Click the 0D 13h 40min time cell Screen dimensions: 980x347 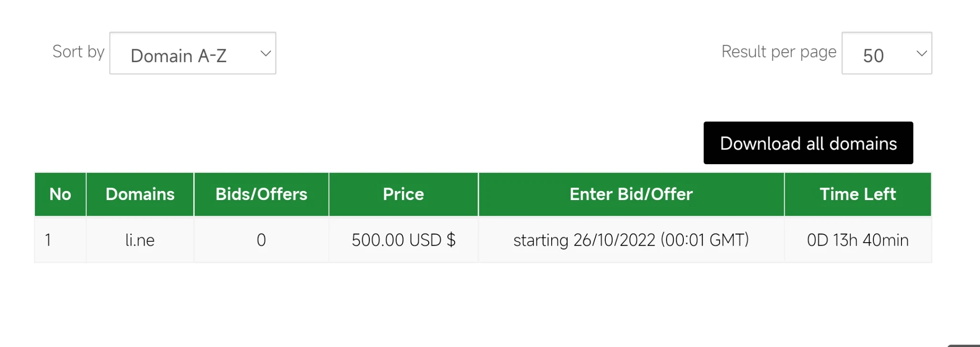pos(857,240)
